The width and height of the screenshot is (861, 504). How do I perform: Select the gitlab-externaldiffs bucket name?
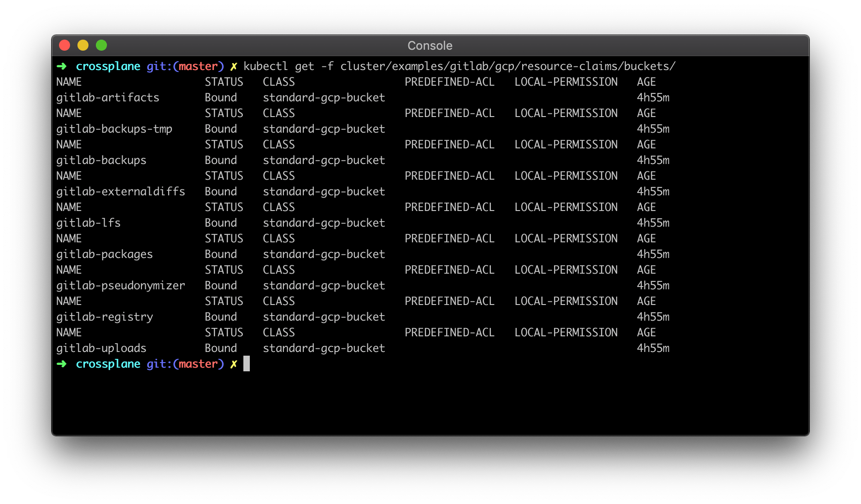121,192
